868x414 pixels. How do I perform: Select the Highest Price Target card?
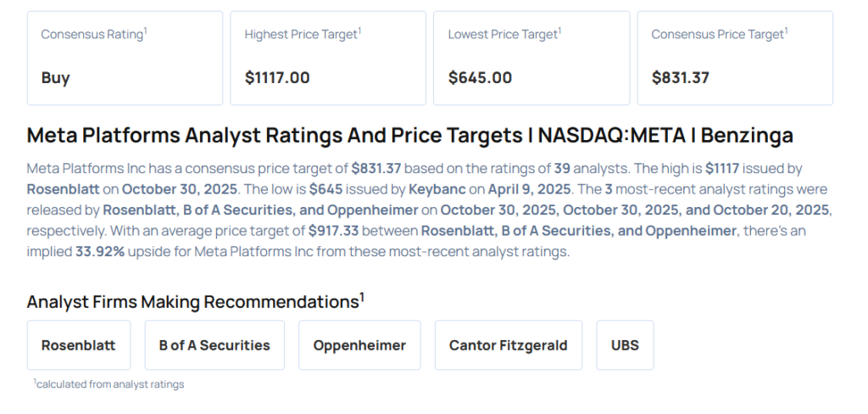tap(328, 58)
